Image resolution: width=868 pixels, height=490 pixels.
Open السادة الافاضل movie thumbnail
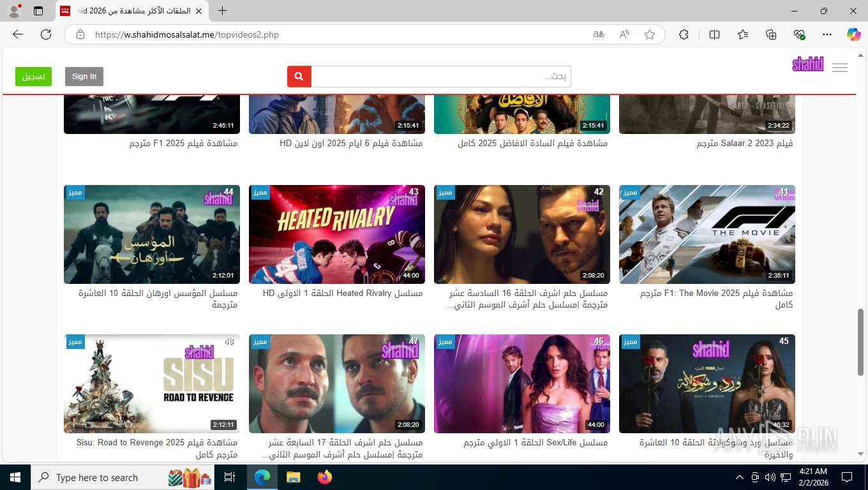click(522, 115)
